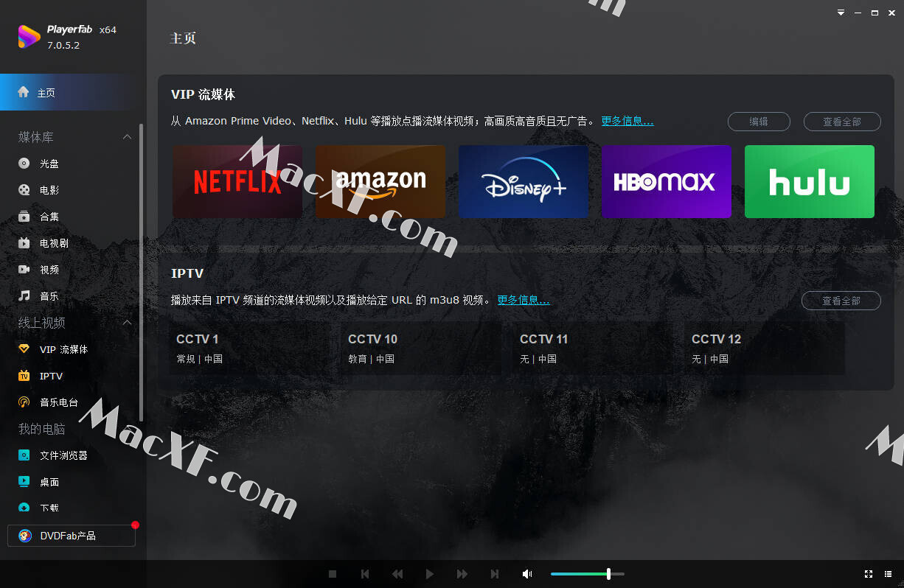Open the 合集 collections icon
The height and width of the screenshot is (588, 904).
pyautogui.click(x=24, y=217)
